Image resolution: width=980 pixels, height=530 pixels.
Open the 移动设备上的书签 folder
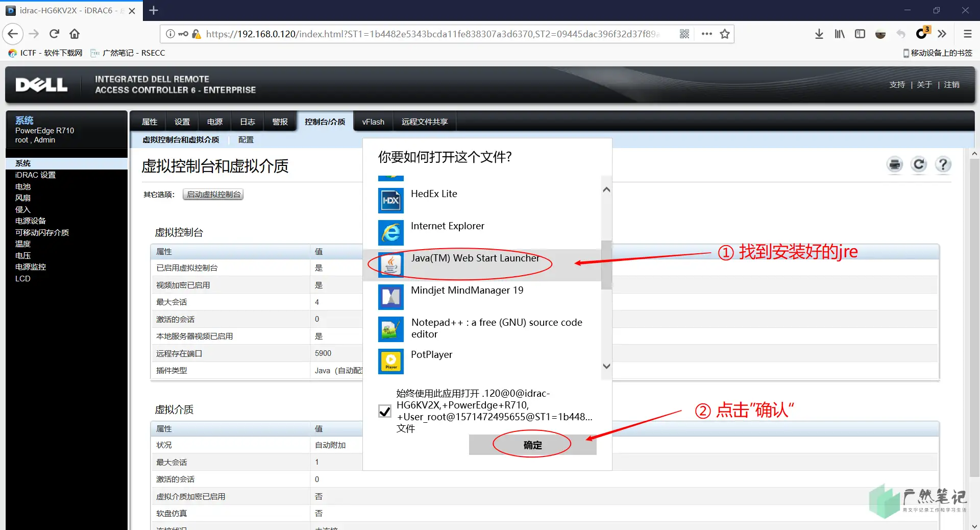click(x=938, y=53)
